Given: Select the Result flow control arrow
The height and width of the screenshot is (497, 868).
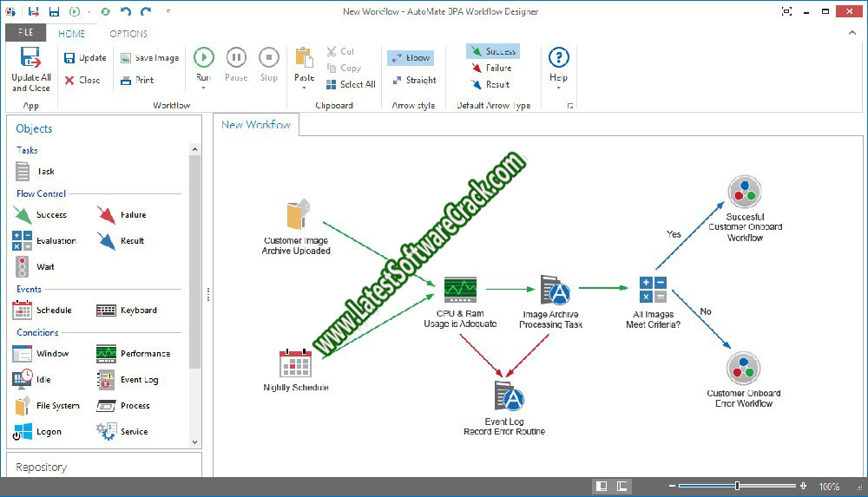Looking at the screenshot, I should [x=121, y=241].
